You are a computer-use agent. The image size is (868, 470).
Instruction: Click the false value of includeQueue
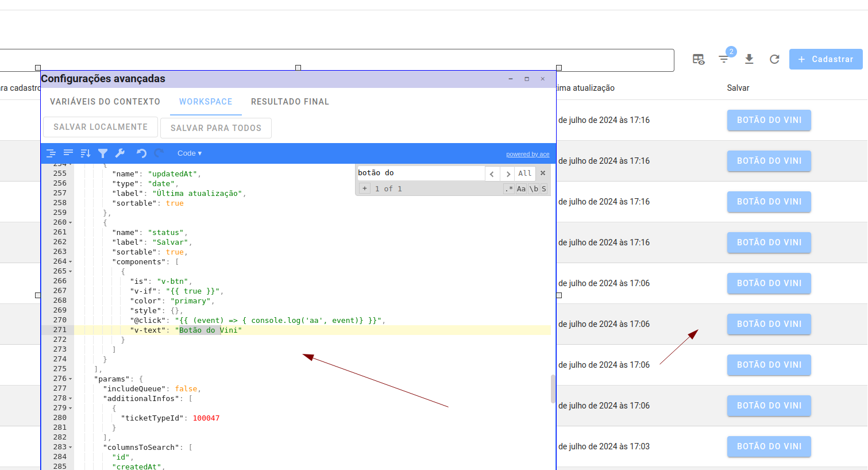pos(186,389)
